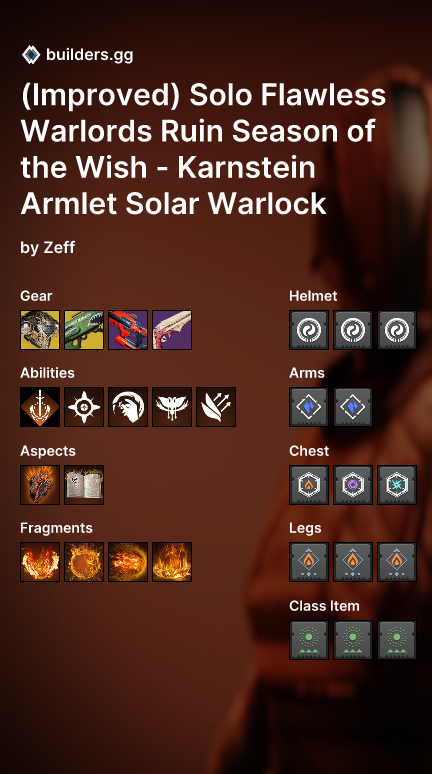432x774 pixels.
Task: Select the fire ring Fragment
Action: [84, 562]
